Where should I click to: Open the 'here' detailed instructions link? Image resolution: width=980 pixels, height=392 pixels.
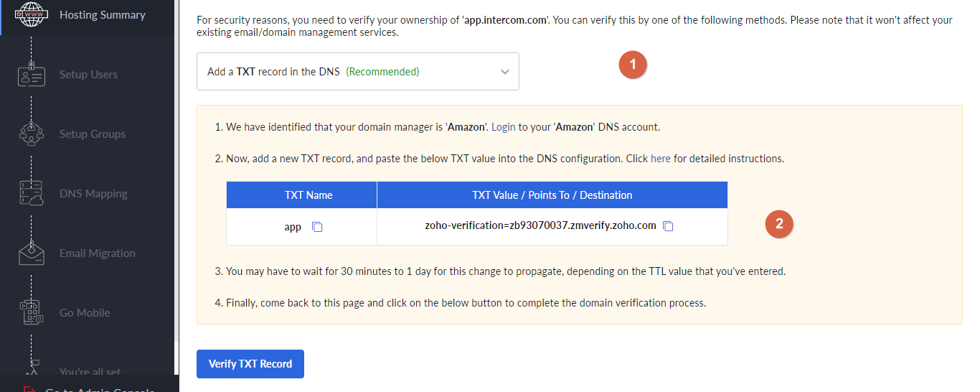pyautogui.click(x=660, y=158)
